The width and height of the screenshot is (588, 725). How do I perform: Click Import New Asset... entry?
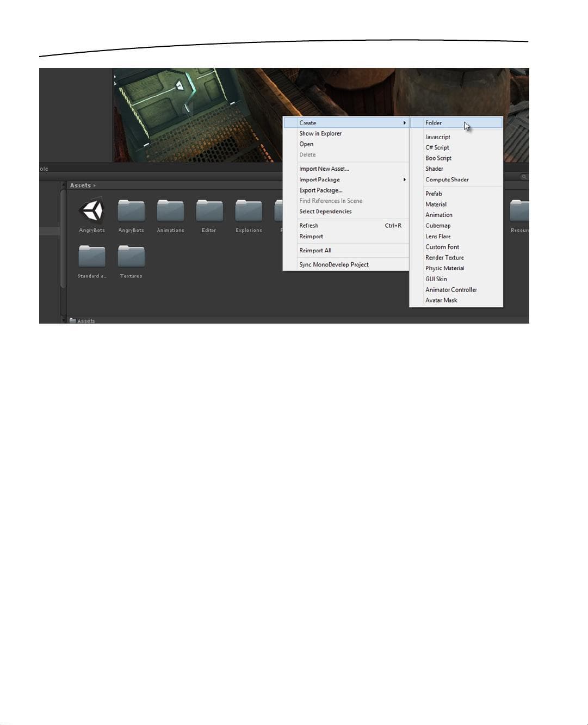[346, 169]
